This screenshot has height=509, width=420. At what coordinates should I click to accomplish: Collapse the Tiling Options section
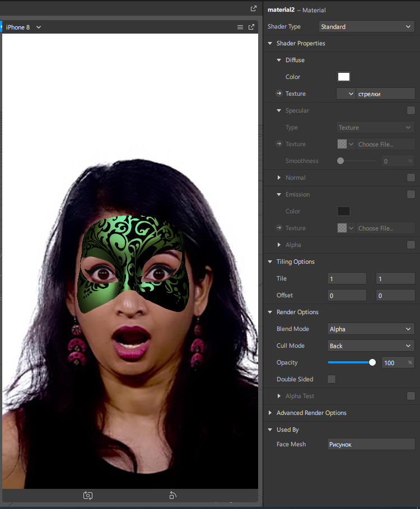click(x=270, y=261)
